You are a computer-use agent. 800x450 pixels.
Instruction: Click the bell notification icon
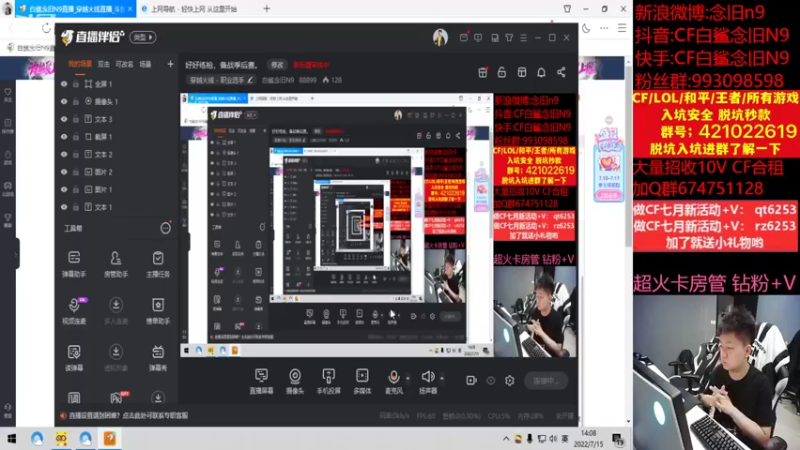click(541, 72)
